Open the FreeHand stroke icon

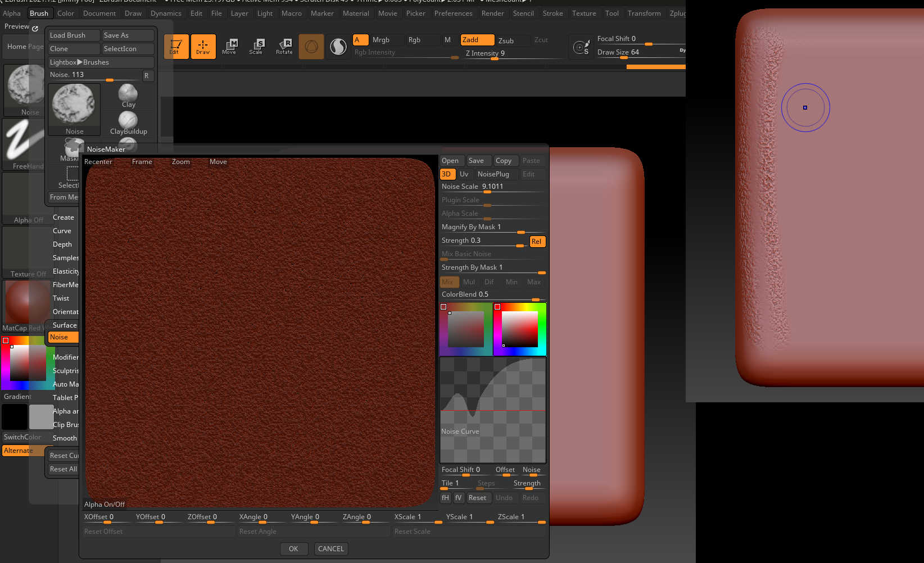tap(22, 144)
